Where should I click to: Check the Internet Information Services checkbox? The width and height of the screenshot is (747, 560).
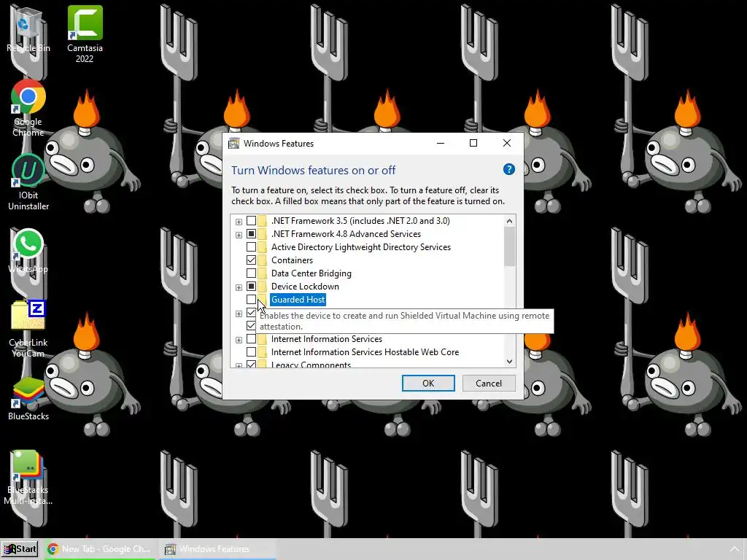click(251, 339)
